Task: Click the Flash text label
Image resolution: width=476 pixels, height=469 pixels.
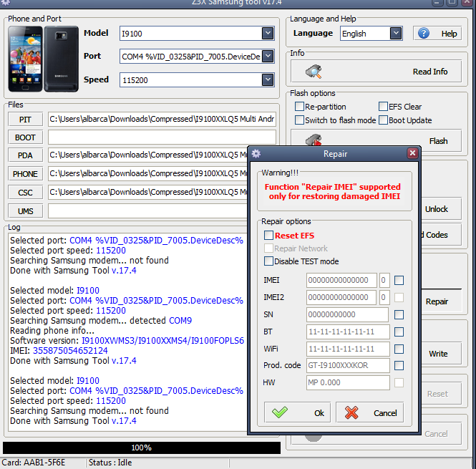Action: [438, 141]
